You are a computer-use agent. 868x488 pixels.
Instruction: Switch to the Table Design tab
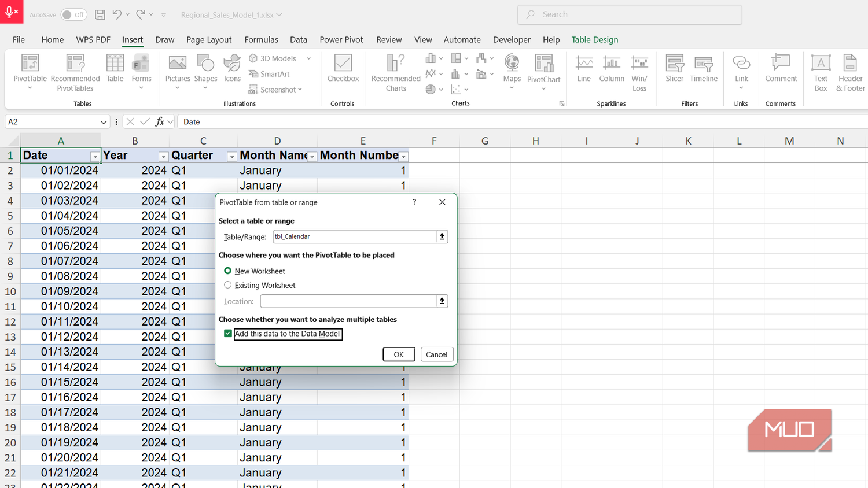coord(595,39)
